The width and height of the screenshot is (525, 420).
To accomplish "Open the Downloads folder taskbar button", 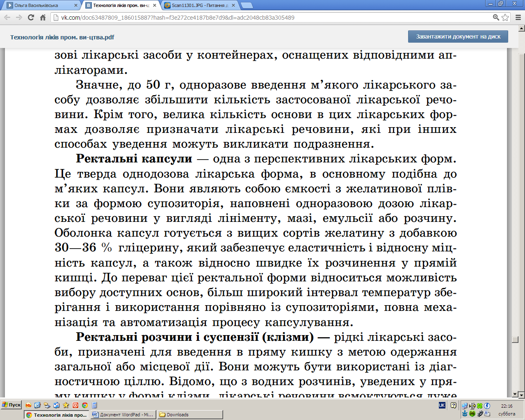I will click(x=190, y=415).
